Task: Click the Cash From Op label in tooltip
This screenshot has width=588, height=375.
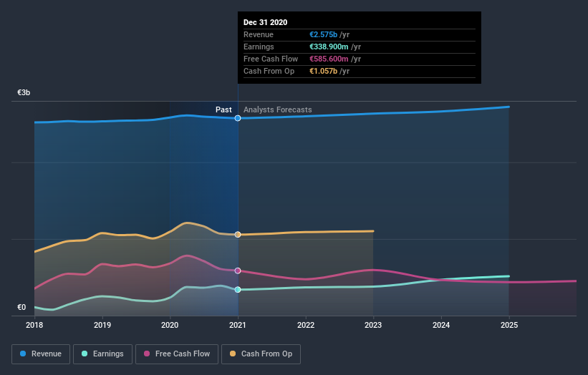Action: (269, 71)
